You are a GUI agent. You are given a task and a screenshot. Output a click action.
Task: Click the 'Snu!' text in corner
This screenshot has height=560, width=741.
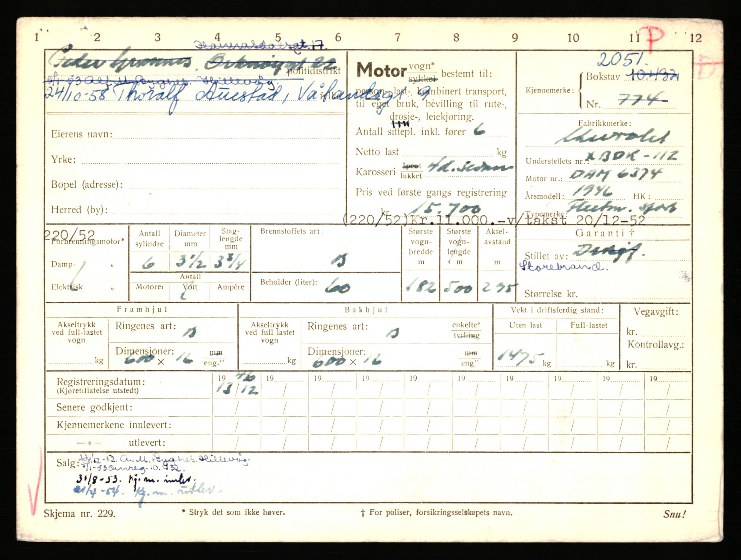675,514
